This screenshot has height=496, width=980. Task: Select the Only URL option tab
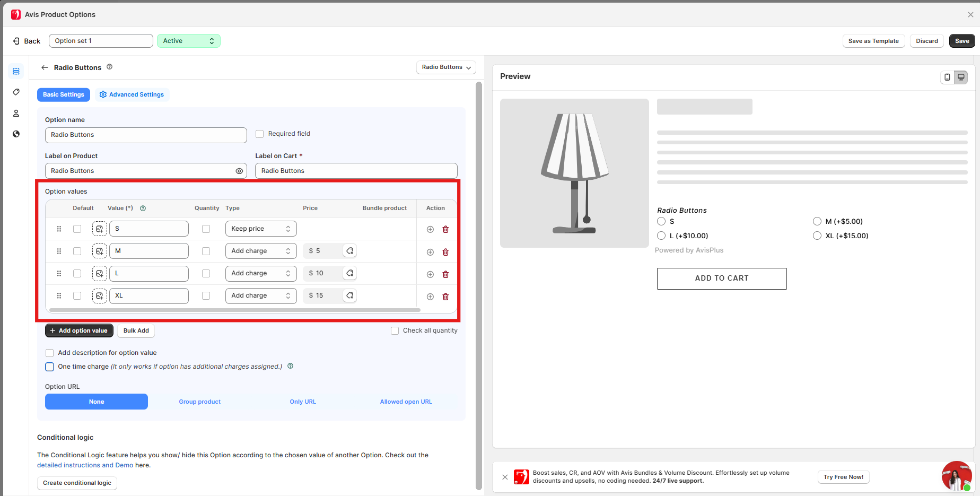point(303,402)
